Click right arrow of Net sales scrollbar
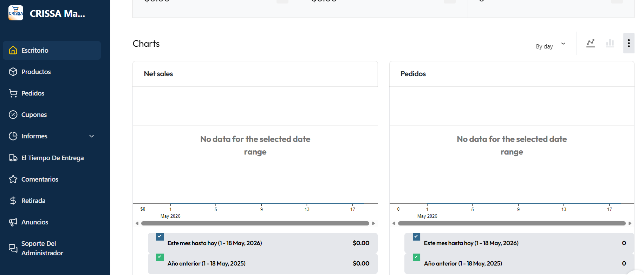The height and width of the screenshot is (275, 644). coord(373,223)
